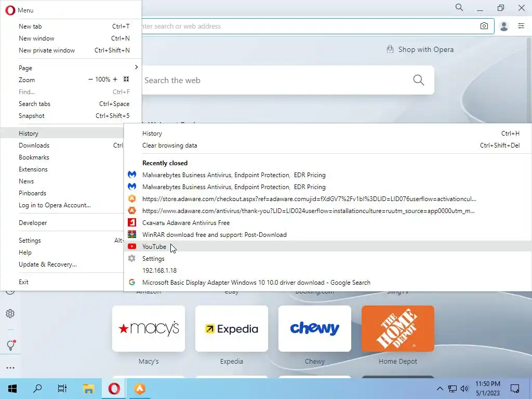Click the Opera logo Menu button
532x399 pixels.
19,10
